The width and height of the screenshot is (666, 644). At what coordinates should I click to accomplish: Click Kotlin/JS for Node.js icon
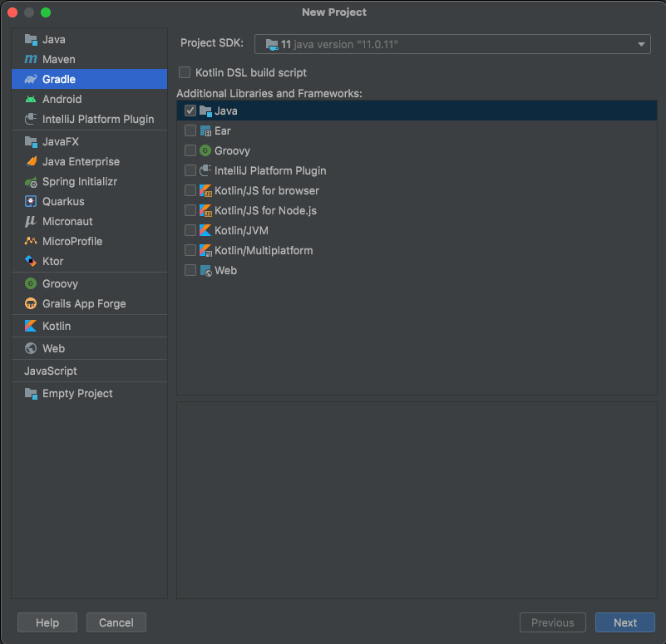(x=205, y=210)
